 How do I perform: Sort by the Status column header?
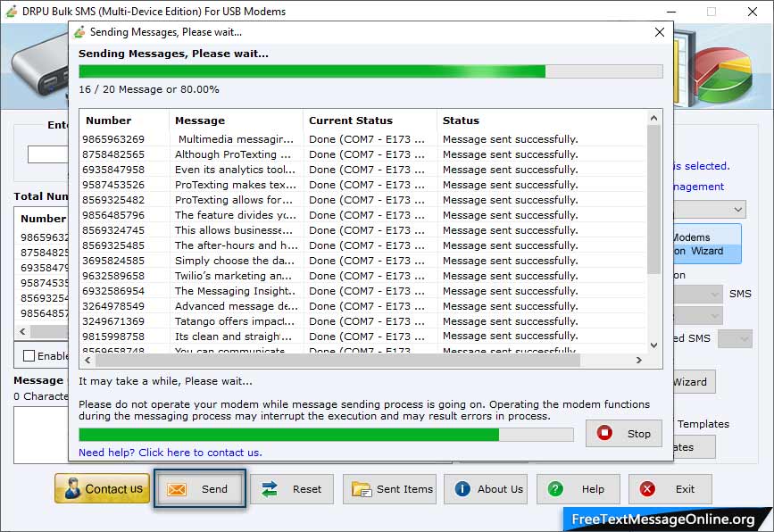tap(542, 121)
